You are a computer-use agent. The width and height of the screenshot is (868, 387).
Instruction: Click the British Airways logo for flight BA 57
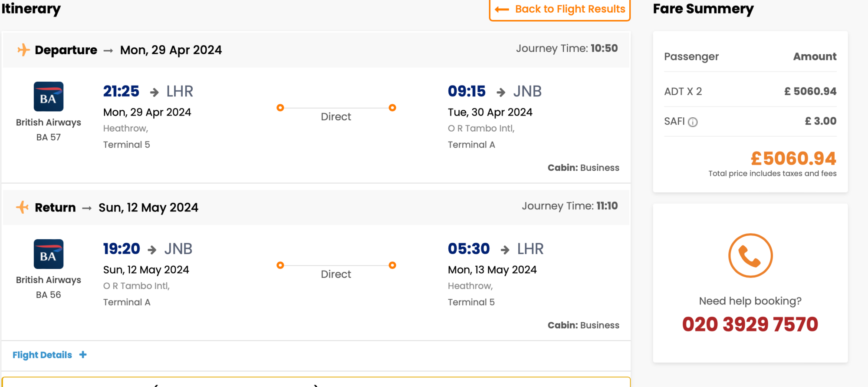(x=48, y=96)
